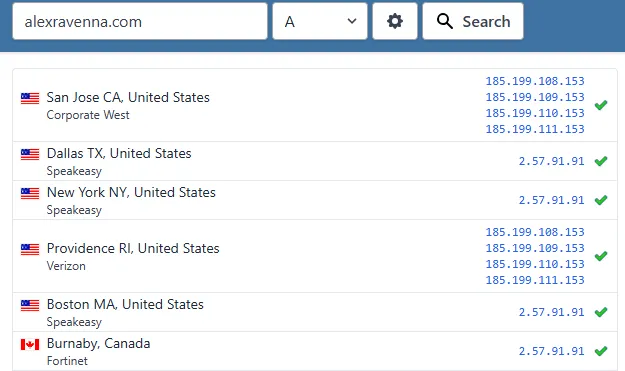Select 'Boston MA, United States' text
Image resolution: width=625 pixels, height=371 pixels.
click(125, 304)
